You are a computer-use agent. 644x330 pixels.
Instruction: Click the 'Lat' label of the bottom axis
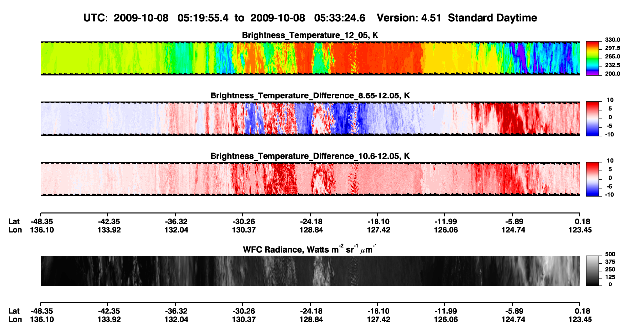(x=14, y=311)
